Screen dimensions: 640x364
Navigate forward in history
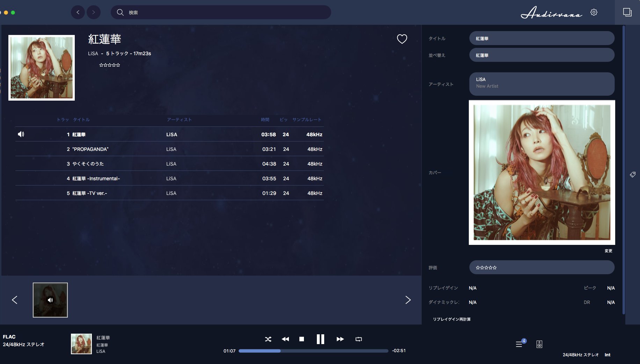click(94, 12)
